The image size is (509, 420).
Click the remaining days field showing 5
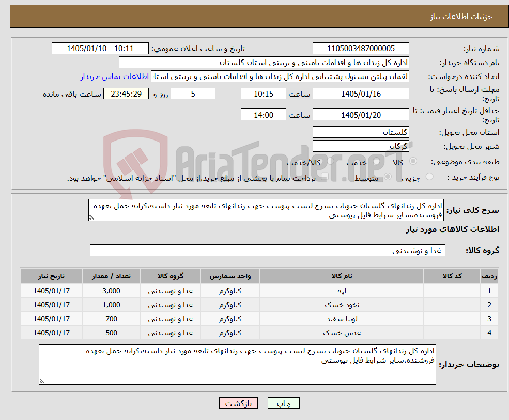[x=193, y=94]
